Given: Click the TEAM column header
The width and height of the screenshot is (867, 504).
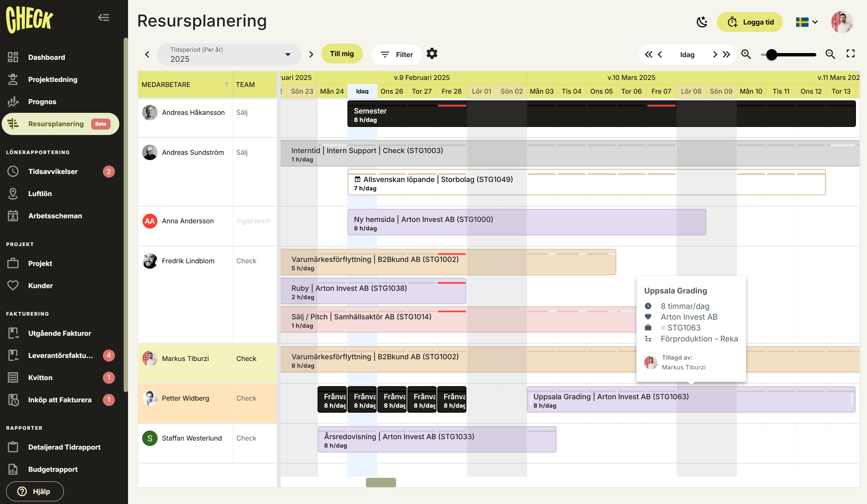Looking at the screenshot, I should click(254, 84).
